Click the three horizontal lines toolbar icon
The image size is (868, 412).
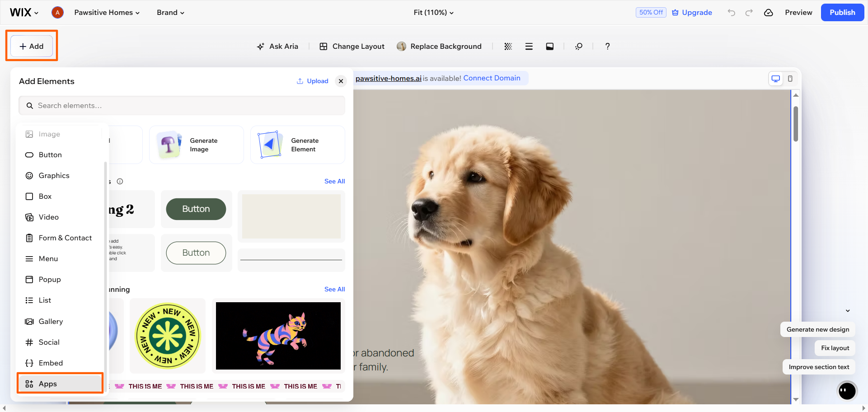click(x=529, y=46)
